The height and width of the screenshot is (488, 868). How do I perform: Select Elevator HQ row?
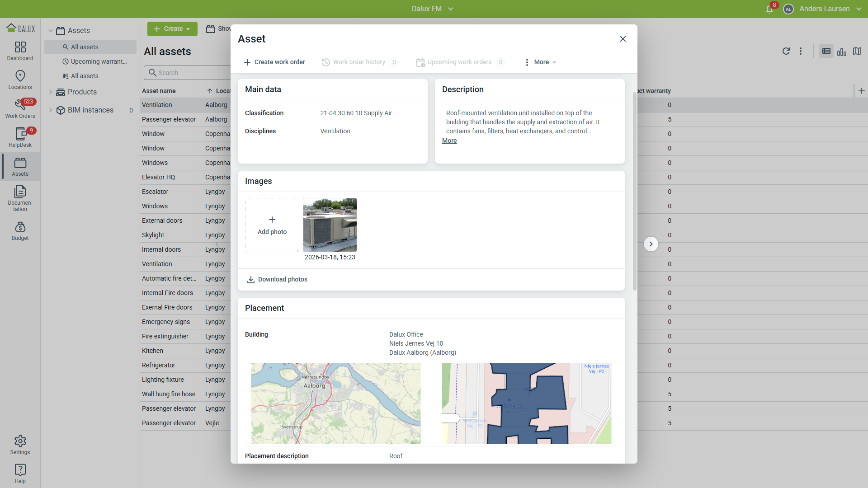click(185, 177)
